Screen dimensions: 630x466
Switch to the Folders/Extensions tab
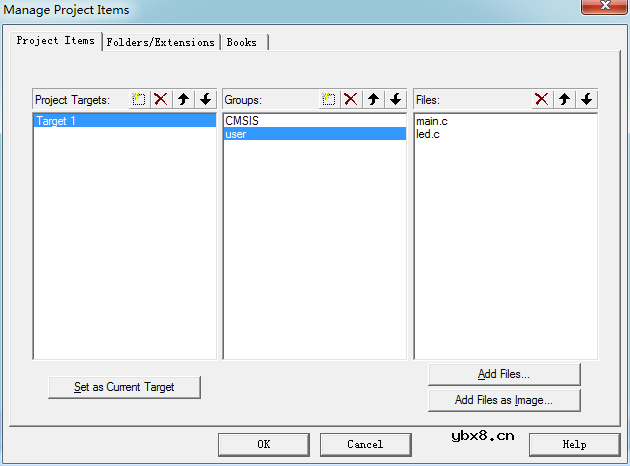160,42
